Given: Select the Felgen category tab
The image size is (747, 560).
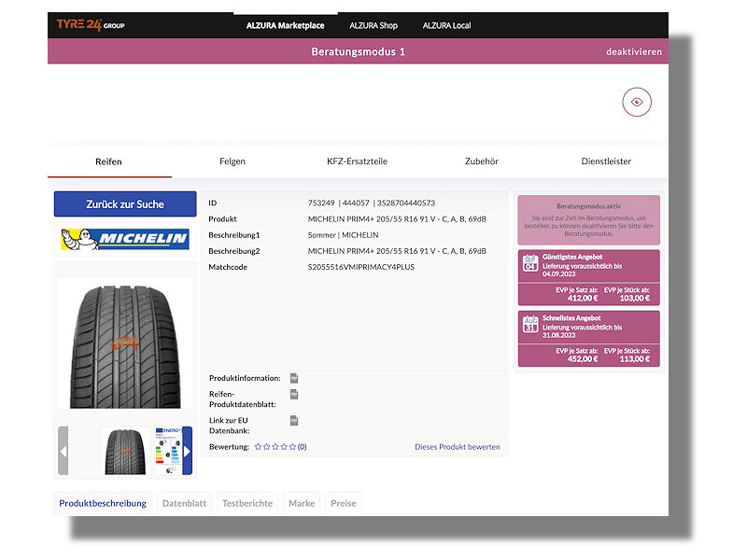Looking at the screenshot, I should coord(233,161).
